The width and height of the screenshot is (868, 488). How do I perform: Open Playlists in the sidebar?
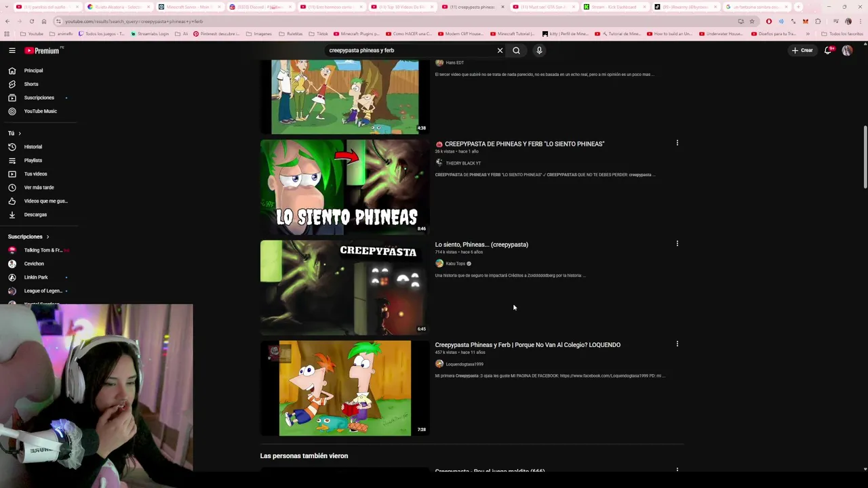coord(33,161)
